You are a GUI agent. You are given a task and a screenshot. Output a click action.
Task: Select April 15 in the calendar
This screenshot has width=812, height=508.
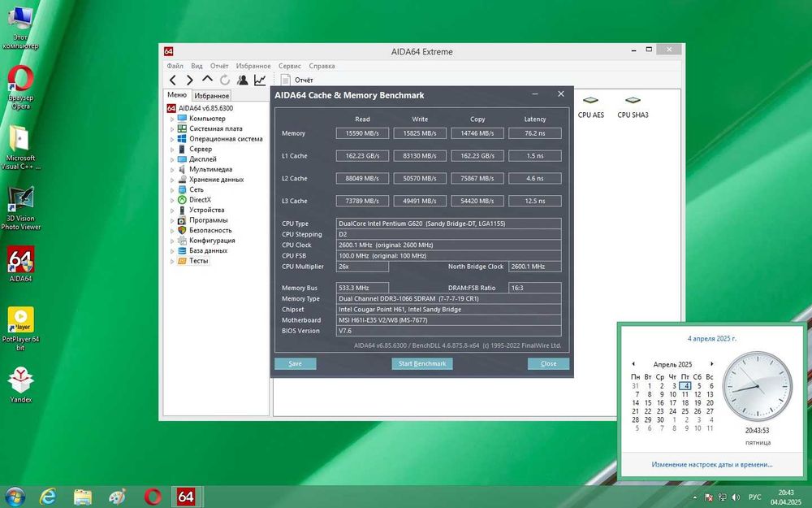[648, 403]
